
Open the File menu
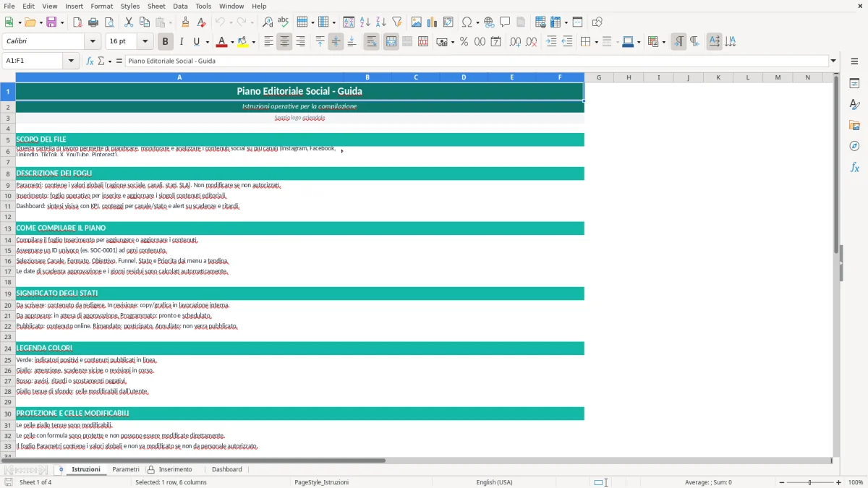[9, 6]
